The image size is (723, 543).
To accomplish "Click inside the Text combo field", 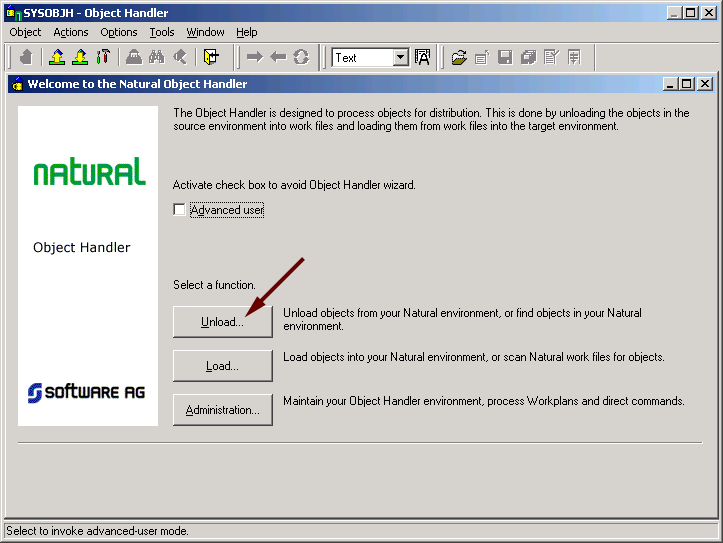I will pos(363,58).
